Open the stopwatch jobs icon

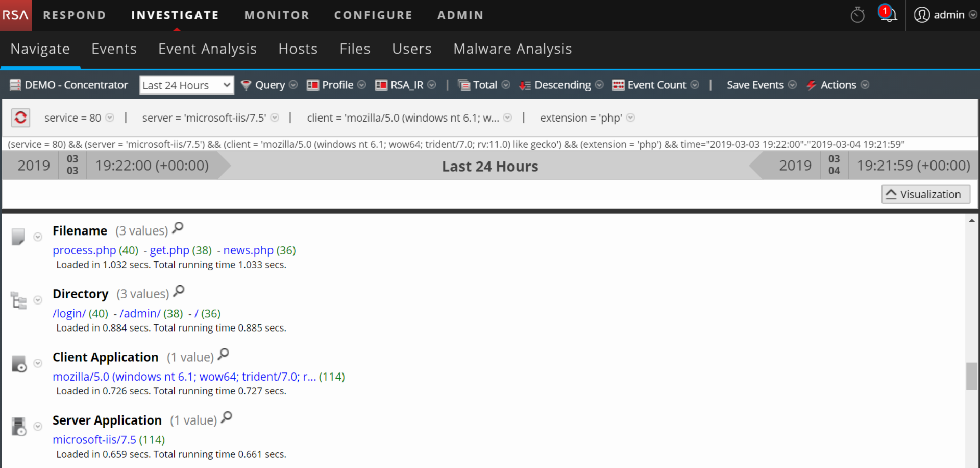pos(857,15)
